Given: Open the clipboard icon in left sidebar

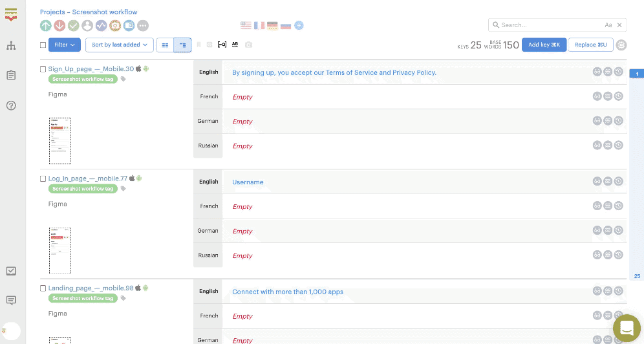Looking at the screenshot, I should [11, 75].
